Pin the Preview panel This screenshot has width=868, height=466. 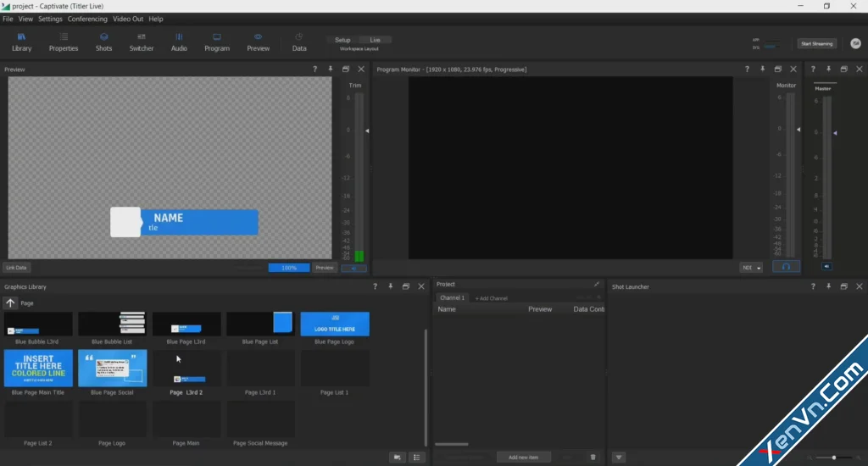pyautogui.click(x=331, y=69)
